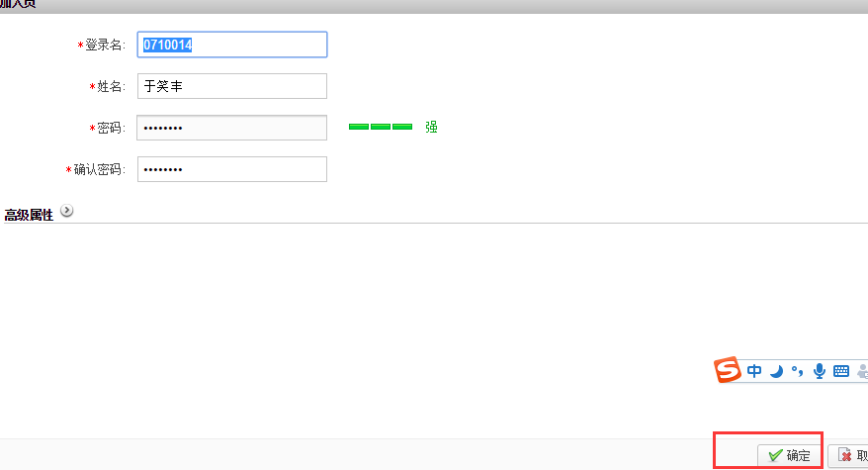Expand 高级属性 using the arrow icon

(66, 211)
